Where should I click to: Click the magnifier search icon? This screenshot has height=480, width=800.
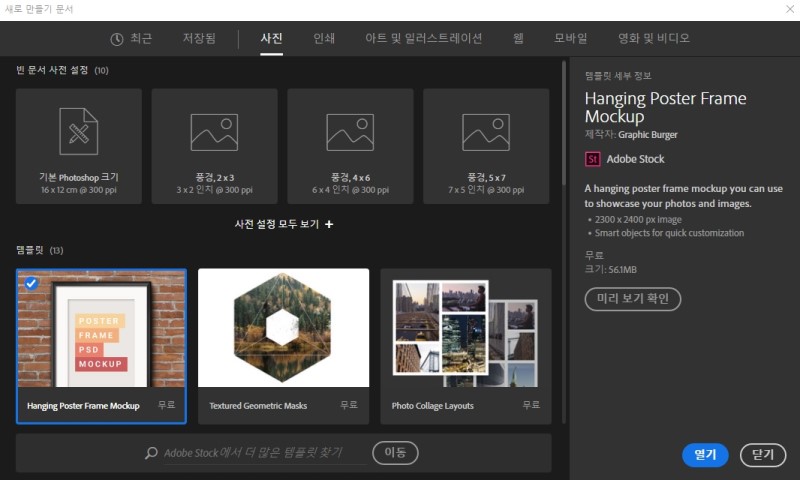point(152,453)
